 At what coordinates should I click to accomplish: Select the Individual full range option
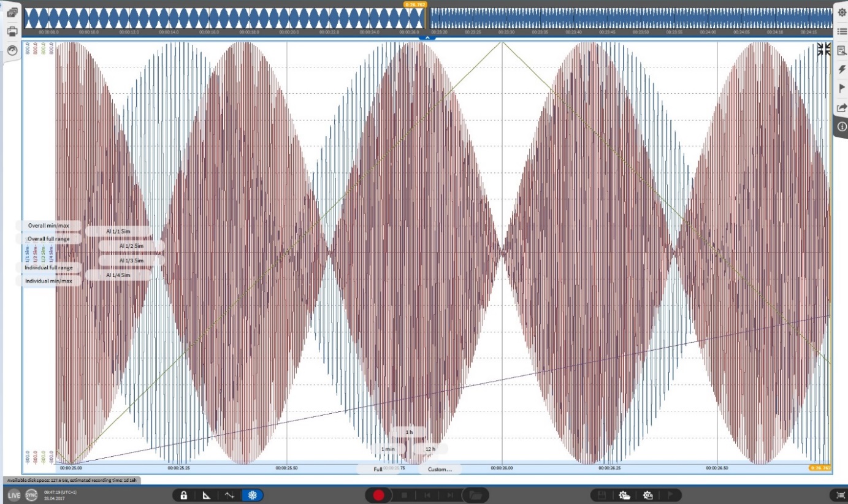point(48,268)
